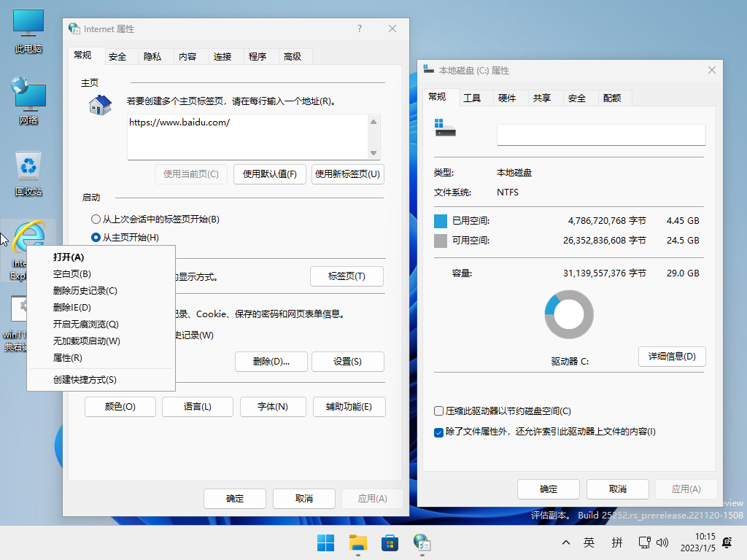This screenshot has height=560, width=747.
Task: Open the Windows Start button
Action: [326, 542]
